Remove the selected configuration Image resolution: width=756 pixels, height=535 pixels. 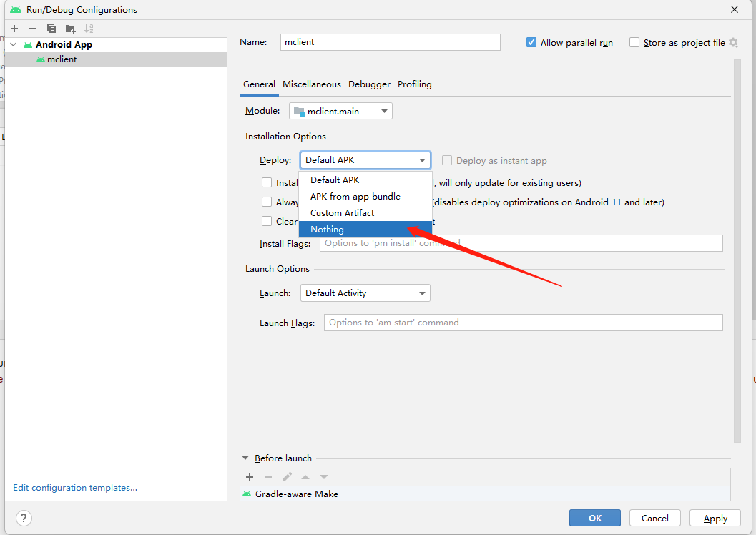coord(33,29)
